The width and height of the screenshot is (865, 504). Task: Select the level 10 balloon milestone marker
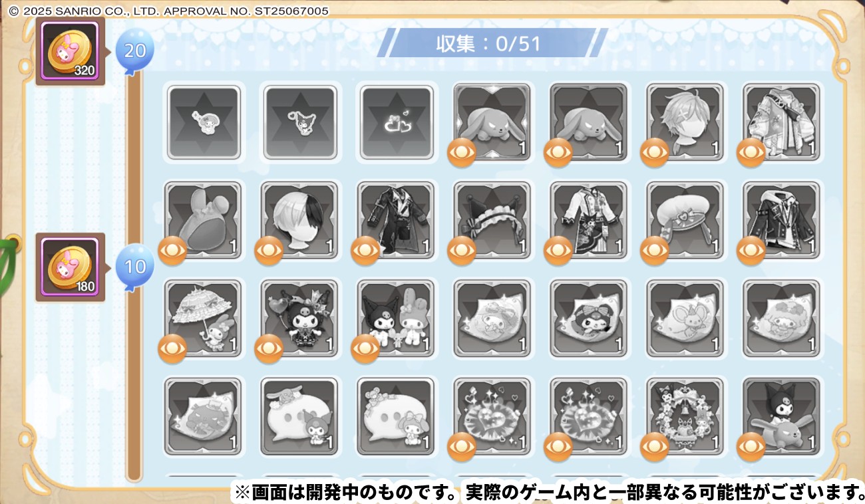click(x=135, y=265)
